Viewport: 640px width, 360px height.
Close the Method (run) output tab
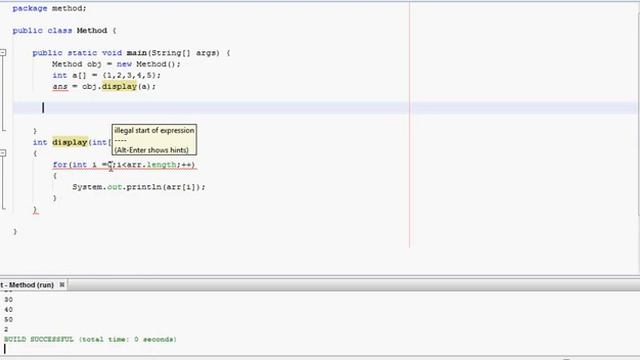62,285
